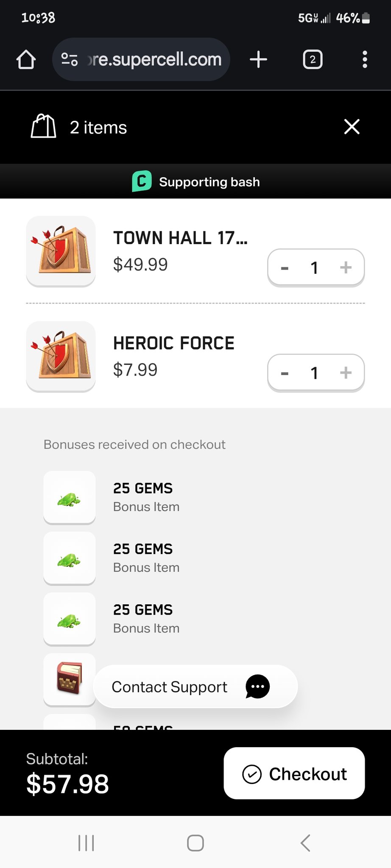Tap the shopping bag icon
This screenshot has height=868, width=391.
[43, 126]
